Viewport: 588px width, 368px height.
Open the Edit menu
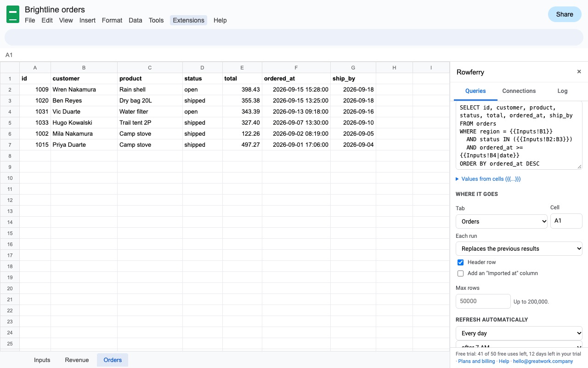pyautogui.click(x=47, y=20)
